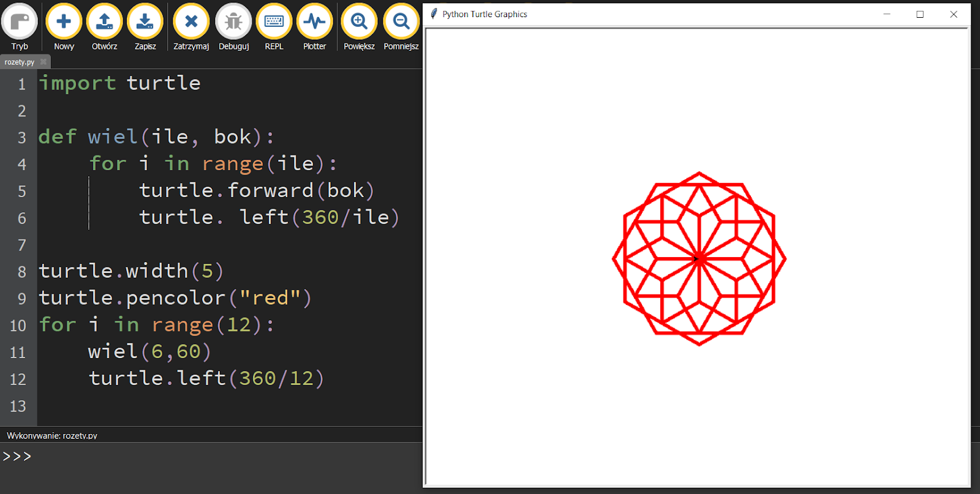Click the 'for i in range(12):' line
980x494 pixels.
(157, 324)
